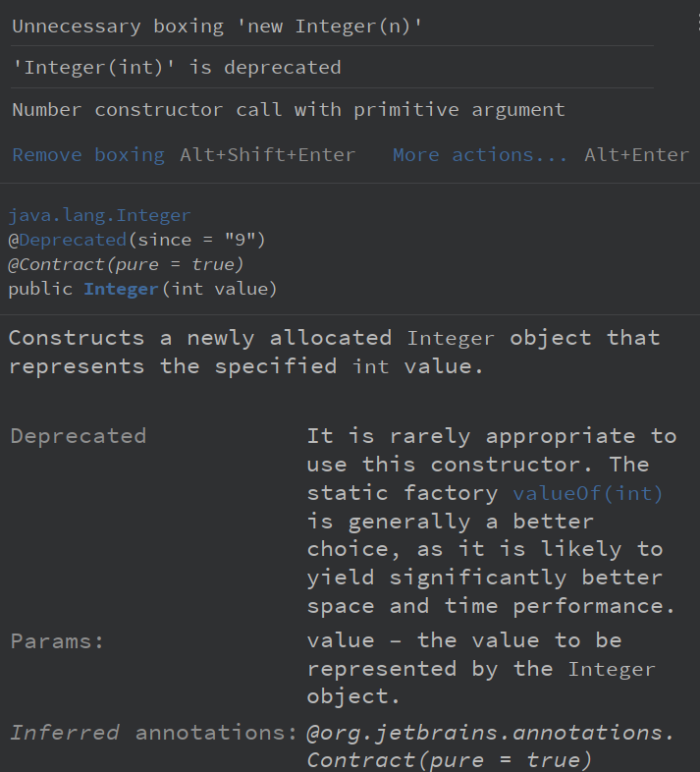
Task: Click the 'Number constructor call' warning message
Action: 289,110
